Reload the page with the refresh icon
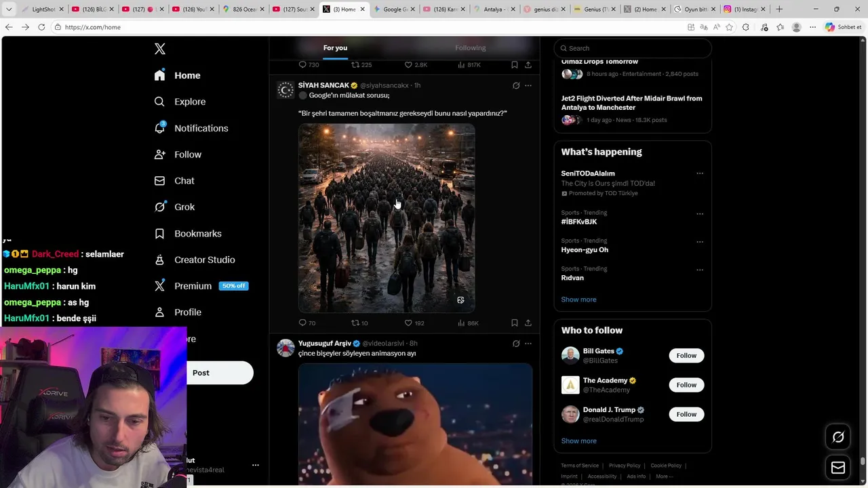This screenshot has height=488, width=868. [x=41, y=27]
